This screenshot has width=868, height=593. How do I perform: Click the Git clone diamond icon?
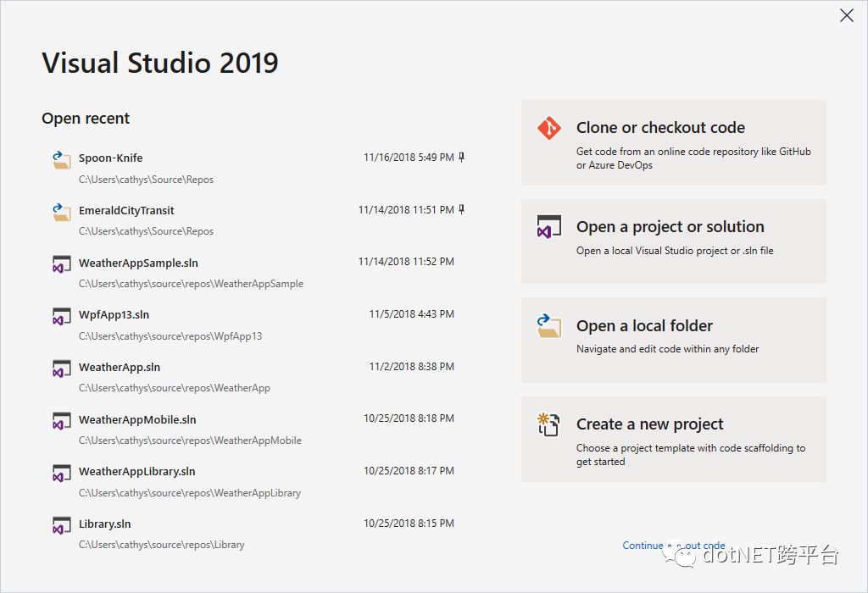[549, 128]
